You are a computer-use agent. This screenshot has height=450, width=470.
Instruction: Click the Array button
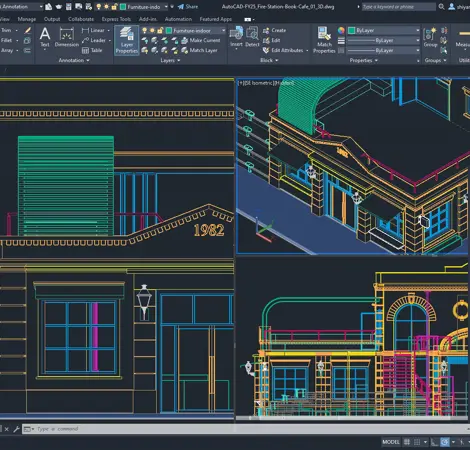click(x=7, y=50)
